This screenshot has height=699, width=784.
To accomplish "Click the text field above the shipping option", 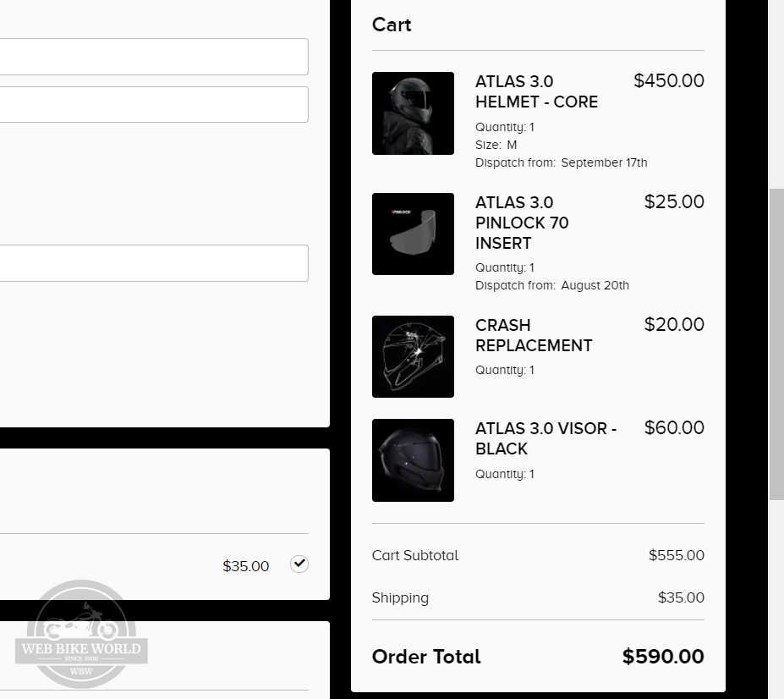I will [152, 263].
